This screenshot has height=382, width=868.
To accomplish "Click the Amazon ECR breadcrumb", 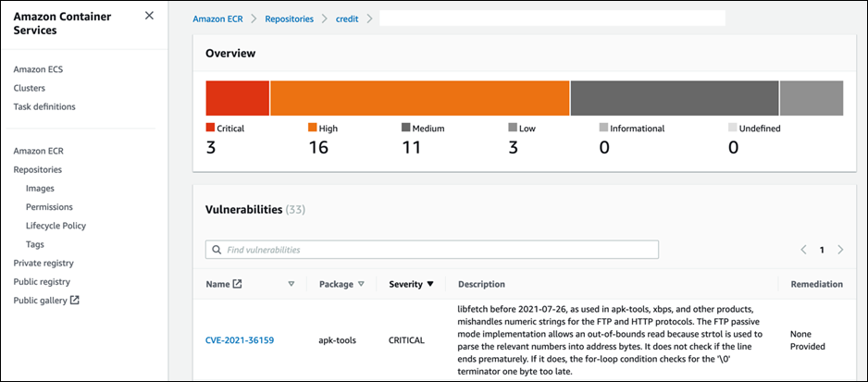I will pyautogui.click(x=217, y=18).
